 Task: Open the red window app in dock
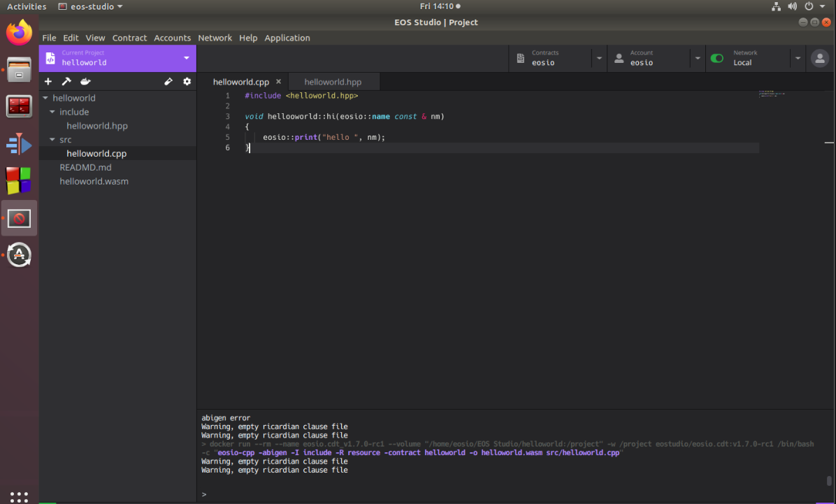coord(19,106)
